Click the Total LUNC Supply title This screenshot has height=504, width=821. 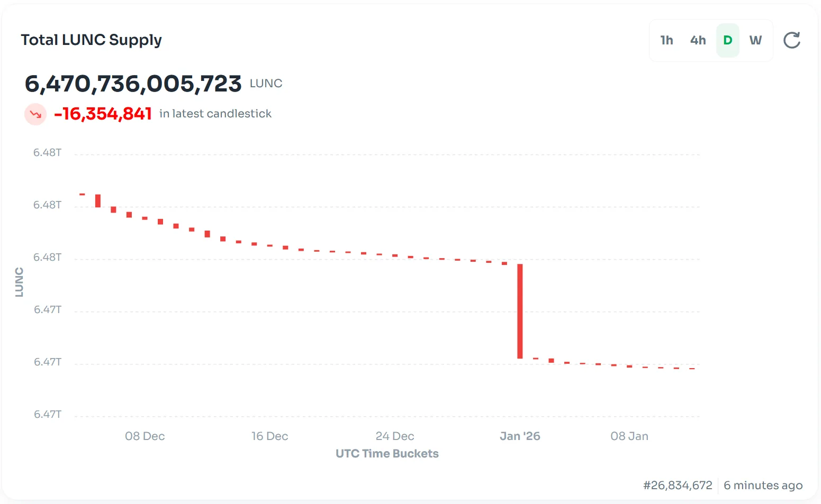[x=91, y=40]
